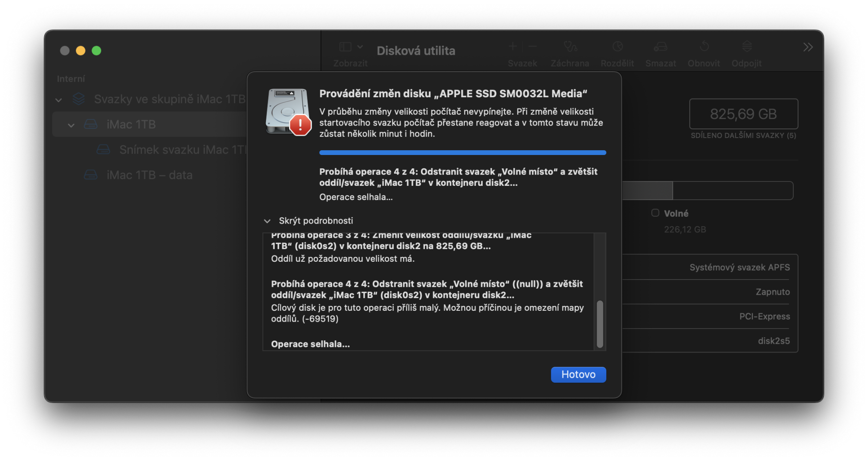
Task: Click the Smazat erase icon
Action: 661,46
